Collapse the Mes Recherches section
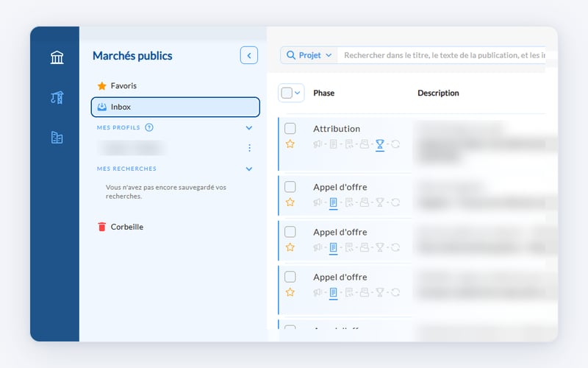The width and height of the screenshot is (588, 368). 249,169
